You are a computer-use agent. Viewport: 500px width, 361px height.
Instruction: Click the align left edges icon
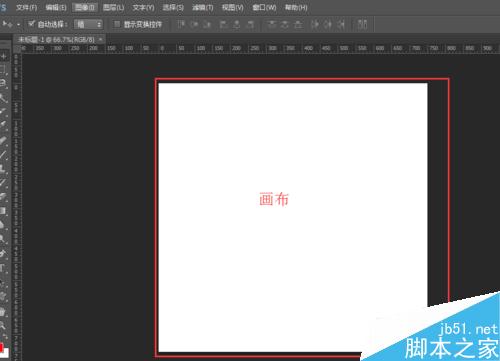click(x=223, y=24)
